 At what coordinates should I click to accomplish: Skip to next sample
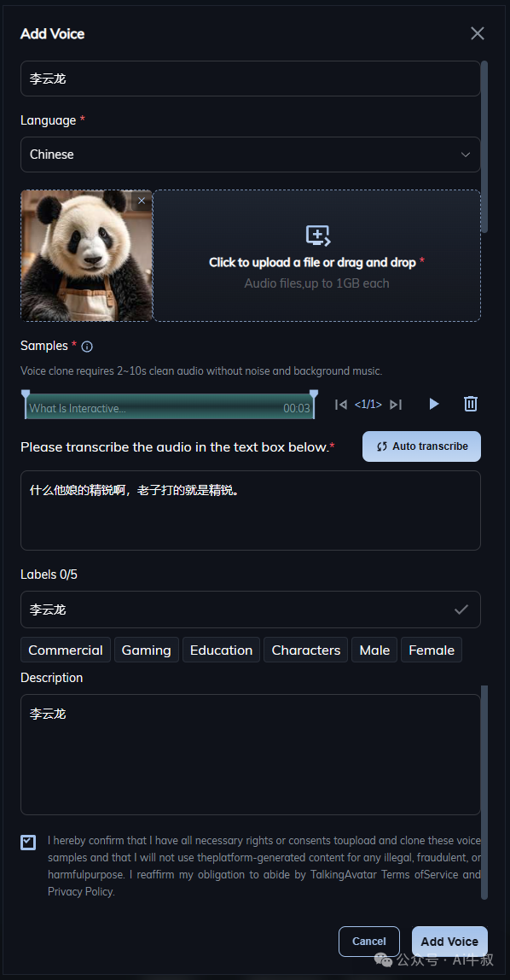click(x=395, y=405)
